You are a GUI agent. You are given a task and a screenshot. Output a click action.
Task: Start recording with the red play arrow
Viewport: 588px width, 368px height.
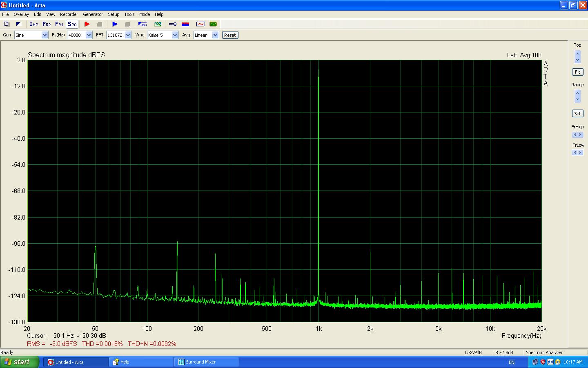pyautogui.click(x=87, y=24)
